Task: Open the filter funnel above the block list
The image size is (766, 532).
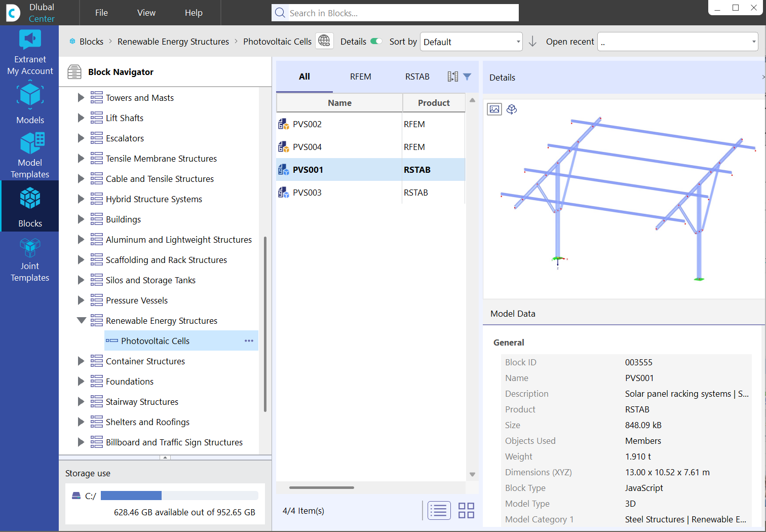Action: 467,77
